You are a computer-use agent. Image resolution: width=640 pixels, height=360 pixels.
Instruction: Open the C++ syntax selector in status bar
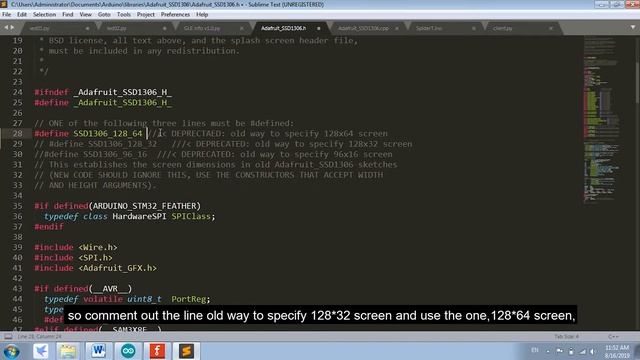(x=613, y=337)
